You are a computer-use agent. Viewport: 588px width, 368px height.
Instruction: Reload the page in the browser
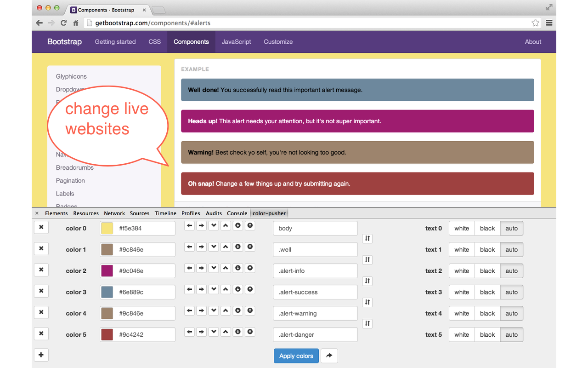(x=63, y=23)
